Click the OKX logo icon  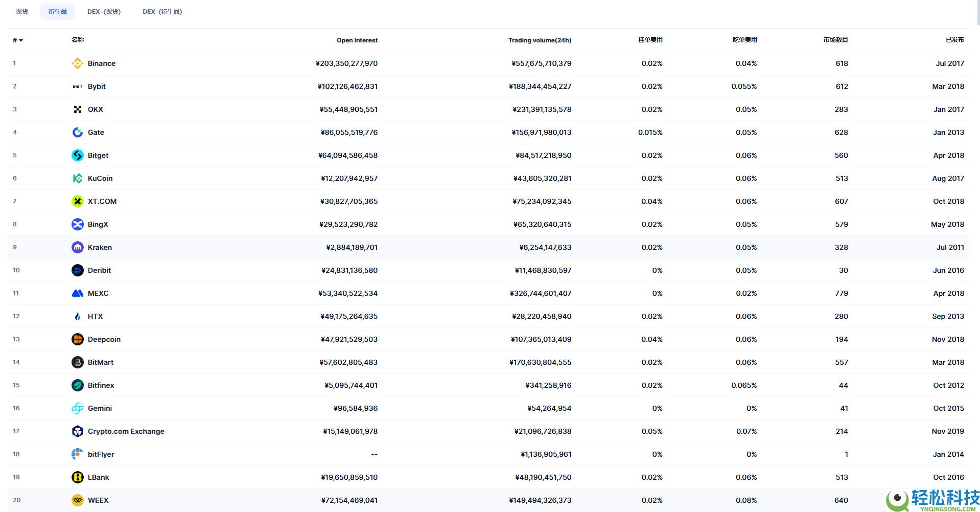(77, 109)
